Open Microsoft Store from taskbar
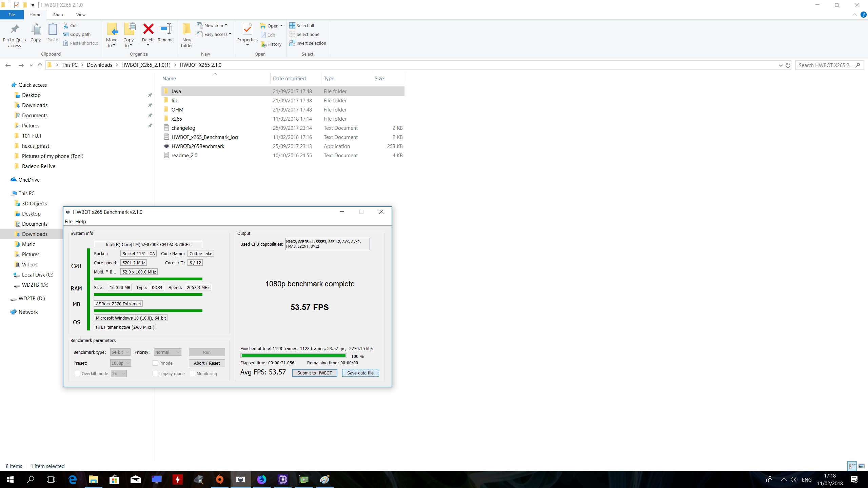The image size is (868, 488). coord(114,480)
